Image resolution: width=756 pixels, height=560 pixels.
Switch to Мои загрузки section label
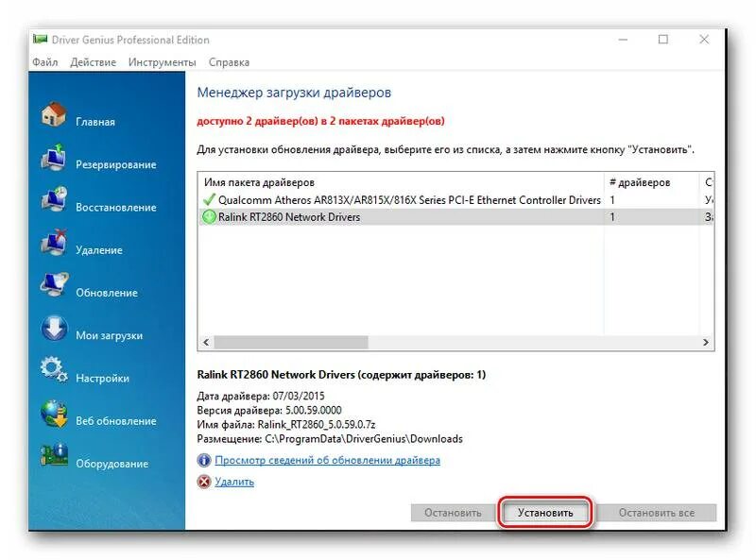point(109,335)
